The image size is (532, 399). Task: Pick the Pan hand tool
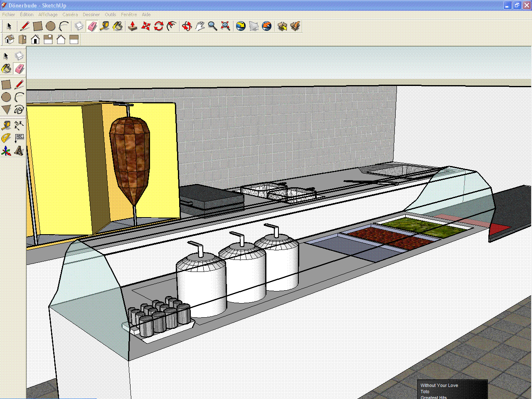pos(200,26)
